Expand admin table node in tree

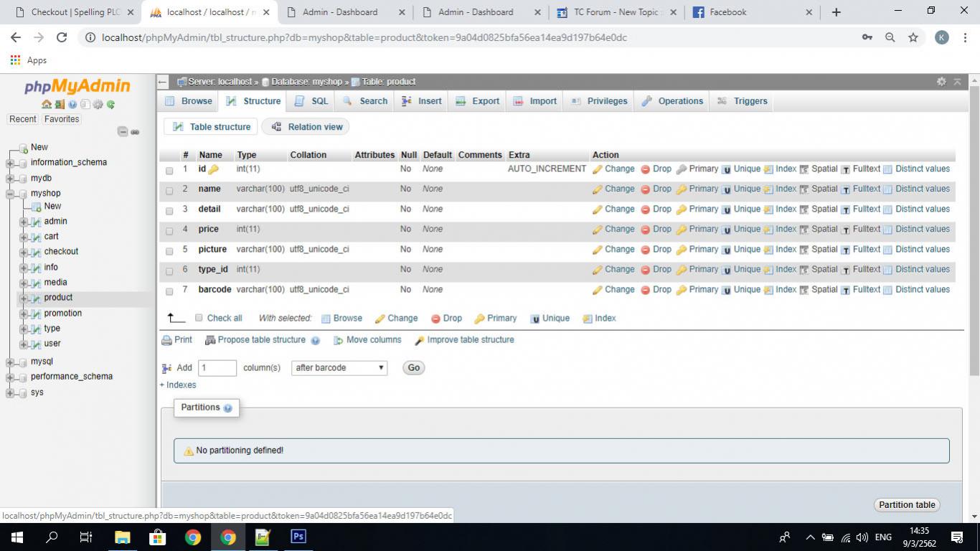tap(24, 222)
